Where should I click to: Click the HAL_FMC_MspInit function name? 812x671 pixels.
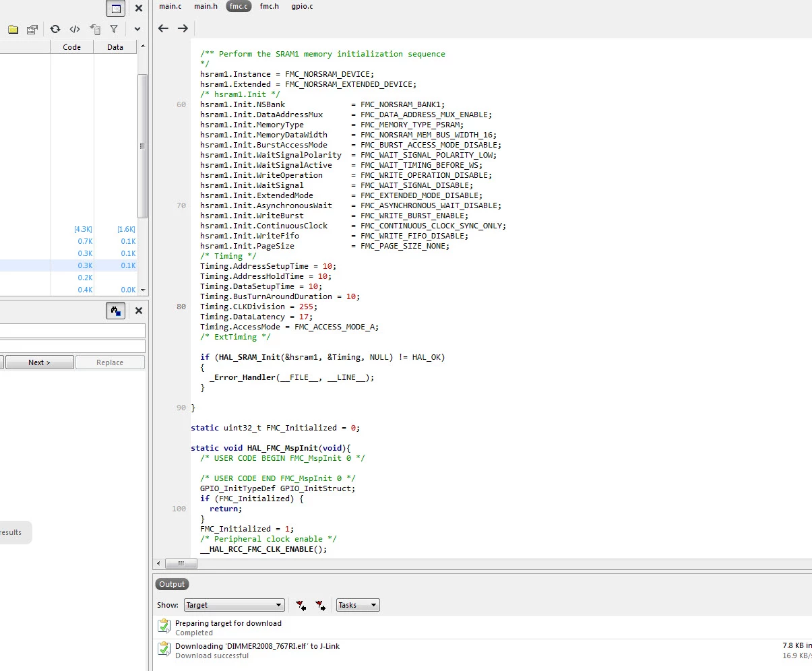(282, 448)
